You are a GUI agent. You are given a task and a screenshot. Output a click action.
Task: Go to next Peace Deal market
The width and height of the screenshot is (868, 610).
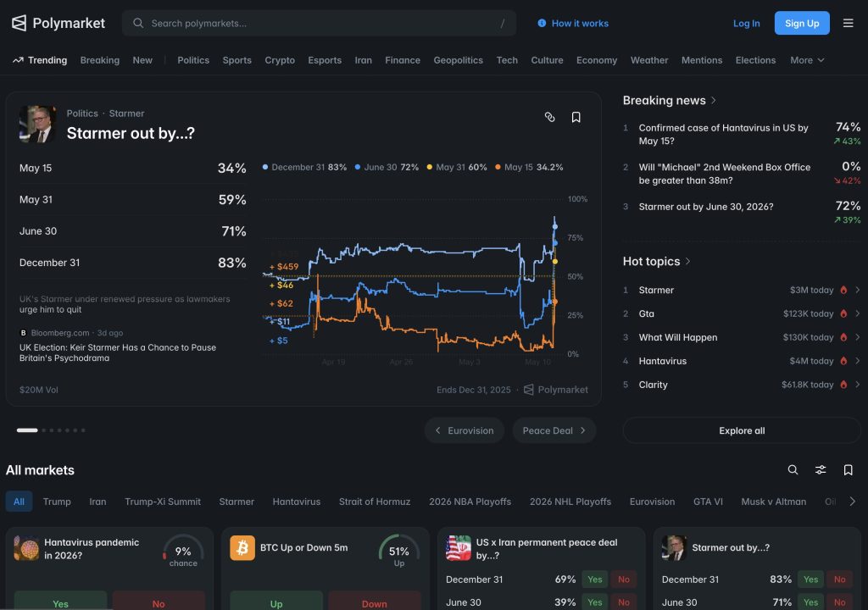pyautogui.click(x=554, y=430)
